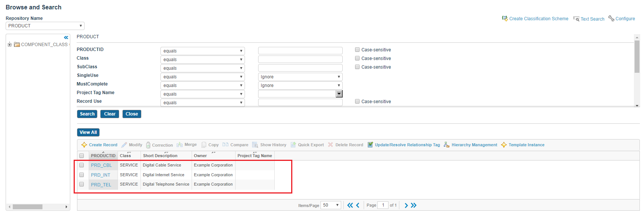Open the SubClass operator dropdown
The width and height of the screenshot is (644, 213).
click(x=203, y=68)
